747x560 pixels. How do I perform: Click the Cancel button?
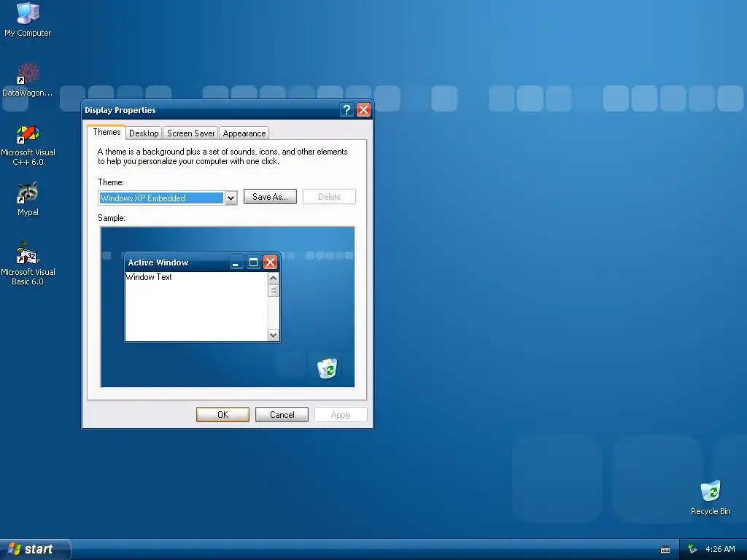282,415
